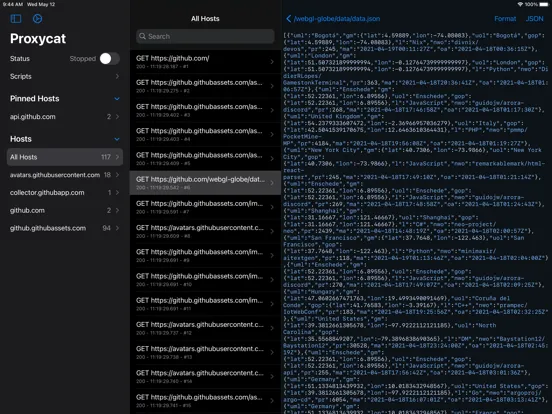Tap the start recording play icon
Screen dimensions: 552x414
point(37,19)
